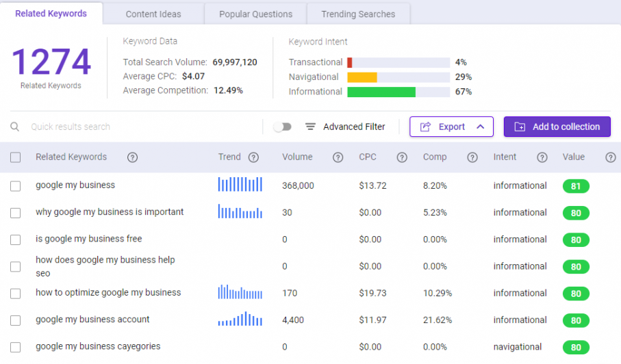Switch to the Related Keywords tab
This screenshot has width=621, height=364.
point(51,14)
